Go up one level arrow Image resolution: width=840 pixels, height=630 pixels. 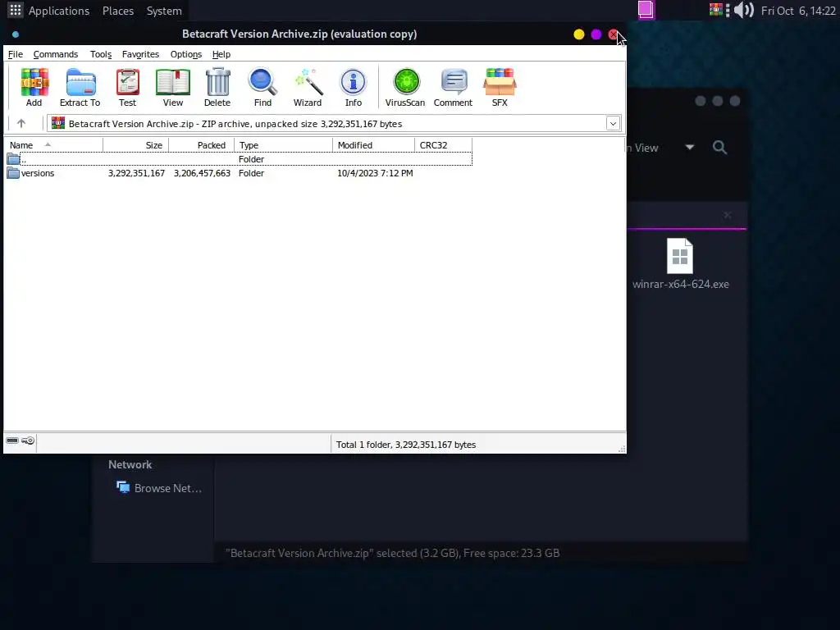(x=21, y=124)
